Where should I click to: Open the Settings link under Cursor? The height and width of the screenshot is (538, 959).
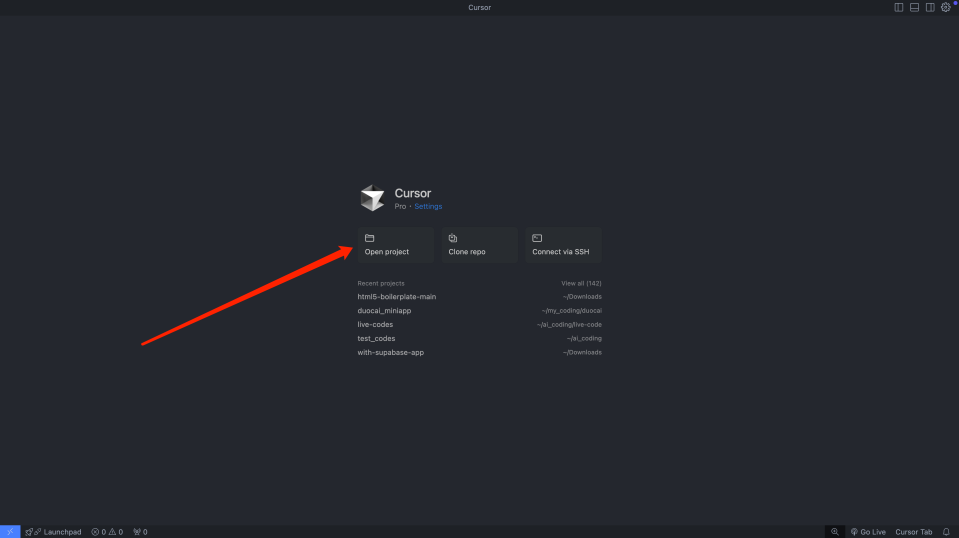pos(428,207)
